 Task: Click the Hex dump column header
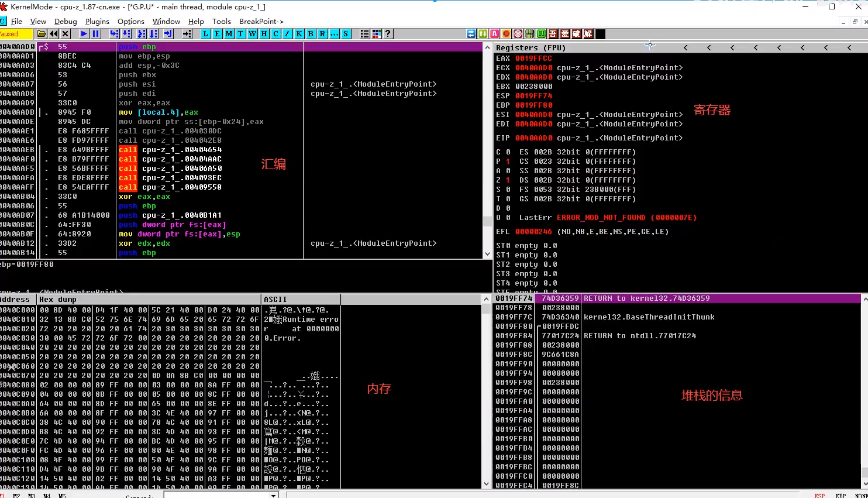(149, 300)
